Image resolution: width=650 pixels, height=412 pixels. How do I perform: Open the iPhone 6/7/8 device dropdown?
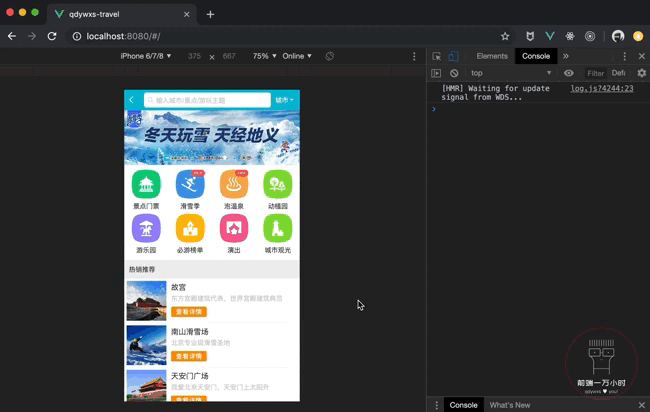(146, 56)
